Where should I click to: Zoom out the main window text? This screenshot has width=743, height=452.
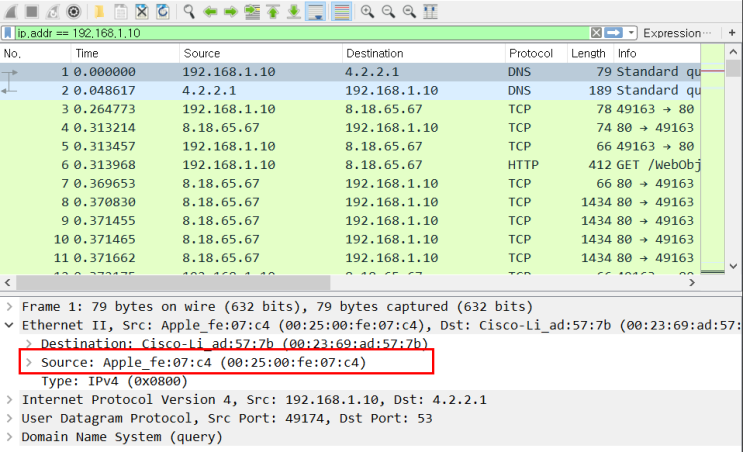pyautogui.click(x=389, y=11)
